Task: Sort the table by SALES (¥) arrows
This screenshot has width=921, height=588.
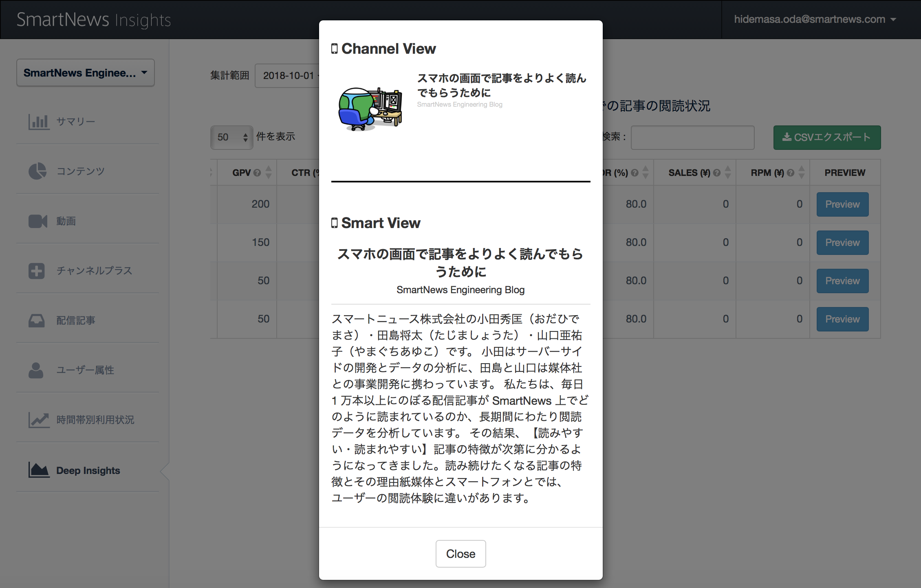Action: pos(728,172)
